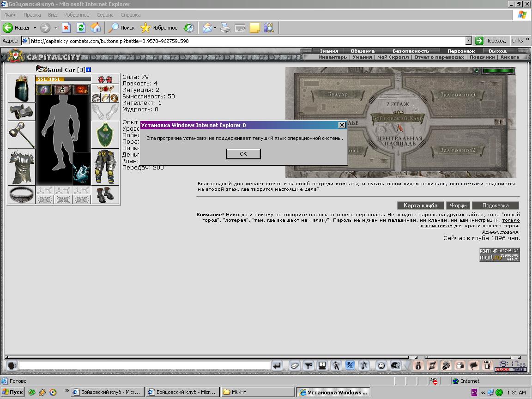
Task: Click the Print toolbar icon
Action: pyautogui.click(x=225, y=28)
